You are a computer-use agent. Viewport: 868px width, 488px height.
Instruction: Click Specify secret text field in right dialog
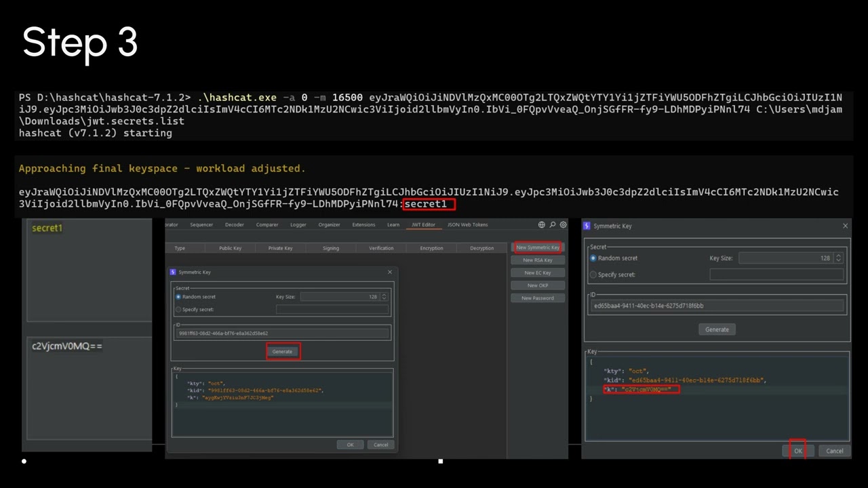[x=776, y=274]
